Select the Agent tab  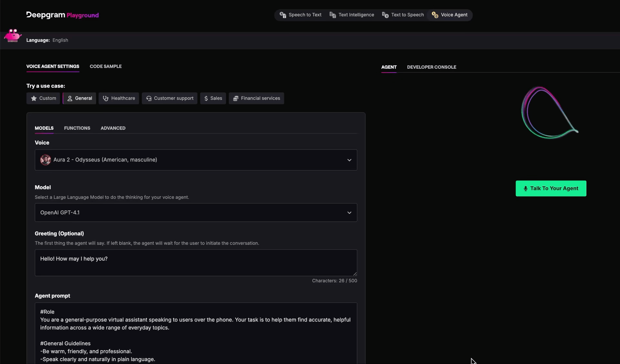(x=389, y=67)
